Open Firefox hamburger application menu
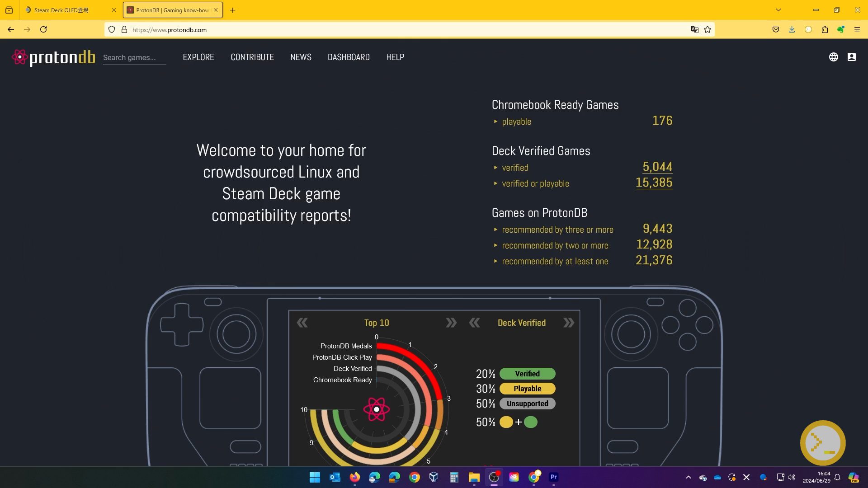The width and height of the screenshot is (868, 488). [857, 30]
